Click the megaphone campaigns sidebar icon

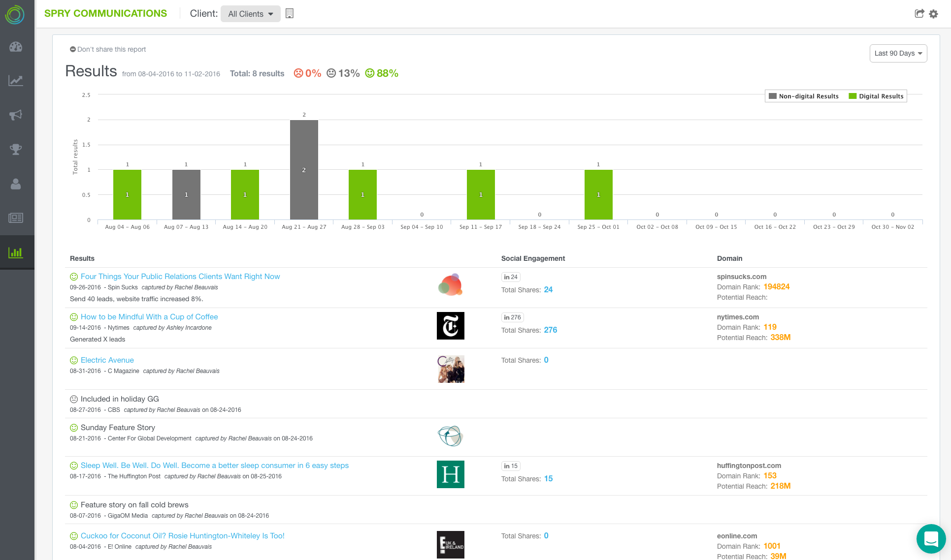tap(16, 115)
